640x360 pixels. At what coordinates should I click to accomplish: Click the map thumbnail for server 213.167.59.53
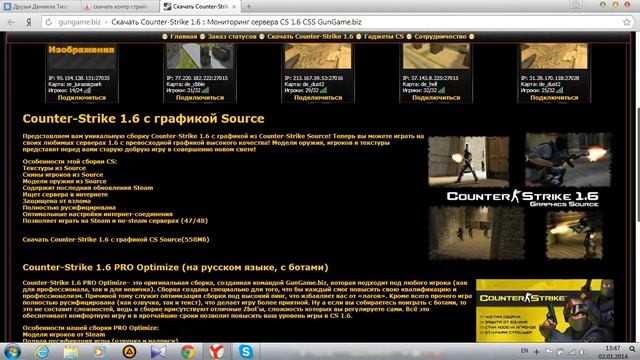click(318, 56)
